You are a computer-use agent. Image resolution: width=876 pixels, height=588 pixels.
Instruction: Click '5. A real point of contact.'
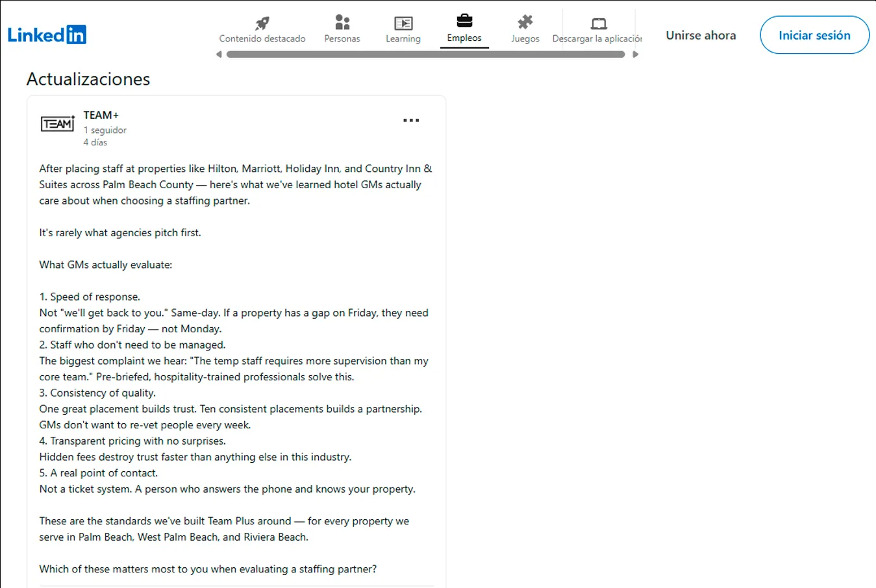coord(99,473)
